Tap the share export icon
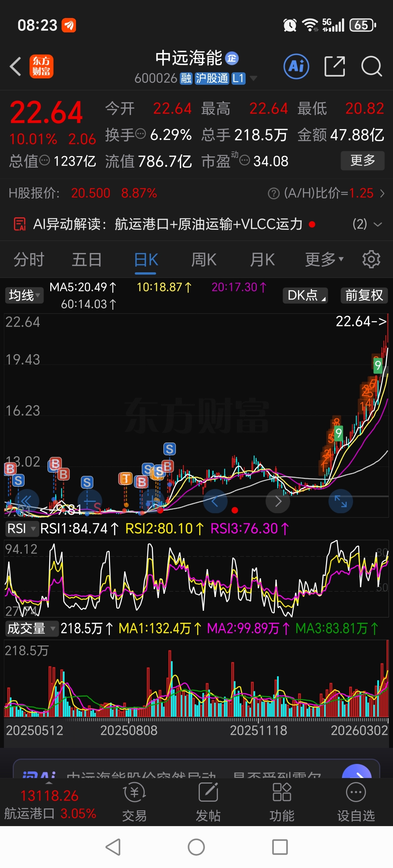Image resolution: width=393 pixels, height=868 pixels. [x=335, y=66]
